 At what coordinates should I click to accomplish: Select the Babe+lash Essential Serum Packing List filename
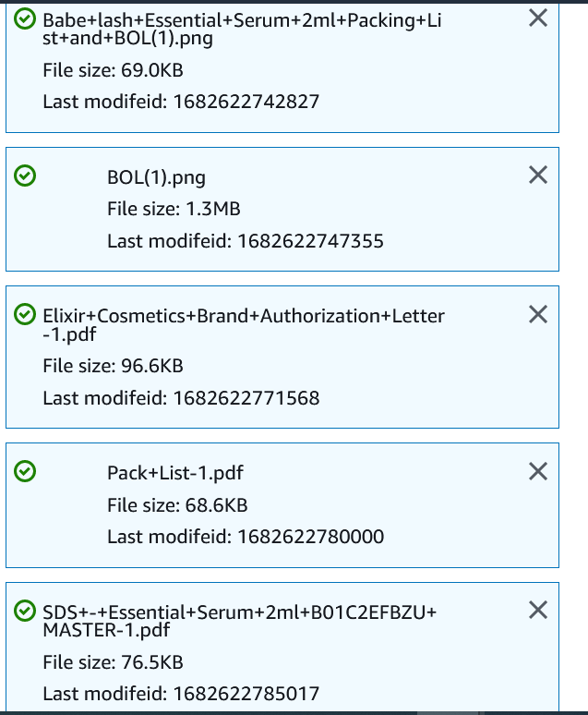point(242,28)
